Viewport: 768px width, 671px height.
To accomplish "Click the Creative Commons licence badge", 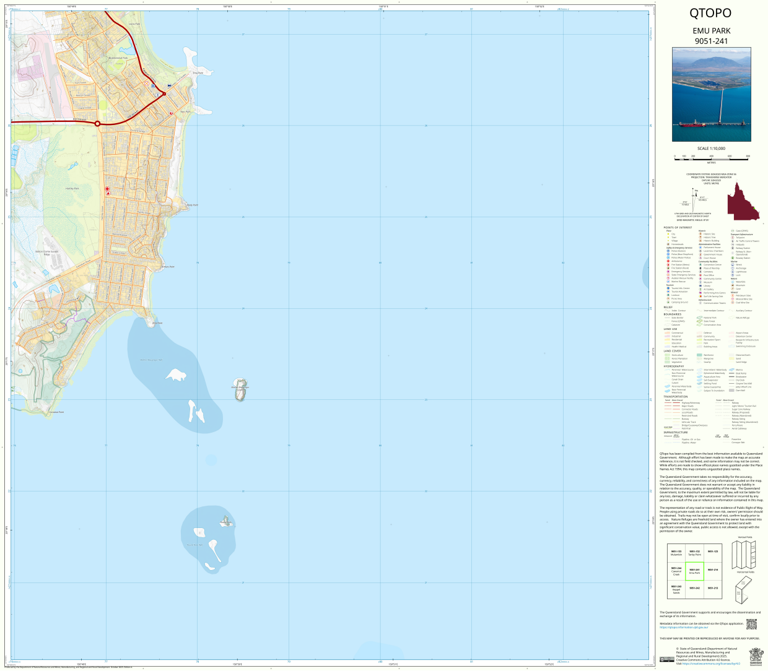I will coord(667,659).
